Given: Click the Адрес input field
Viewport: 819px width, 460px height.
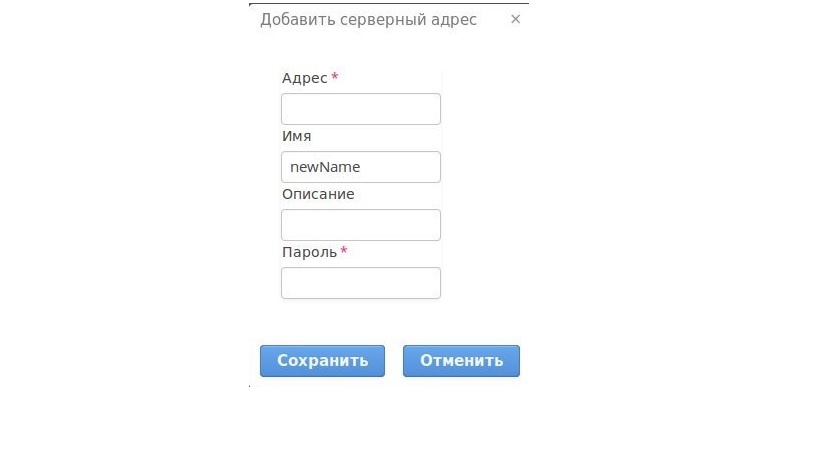Looking at the screenshot, I should click(x=360, y=109).
